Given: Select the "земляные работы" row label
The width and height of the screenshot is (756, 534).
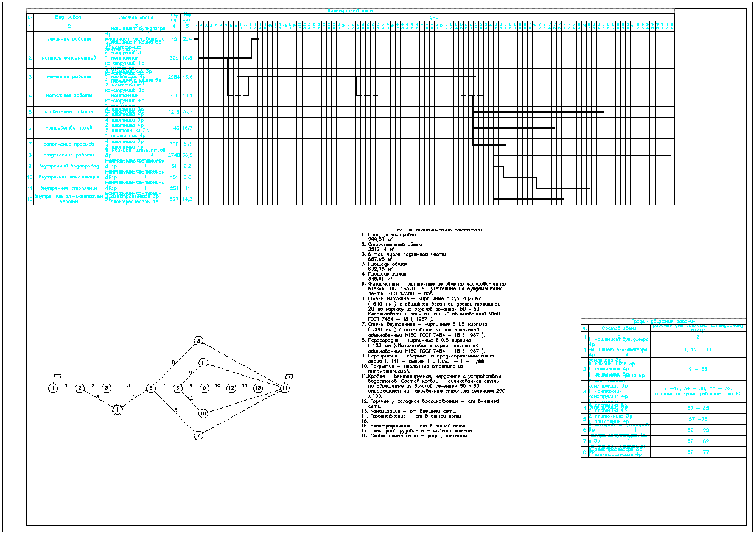Looking at the screenshot, I should 69,39.
